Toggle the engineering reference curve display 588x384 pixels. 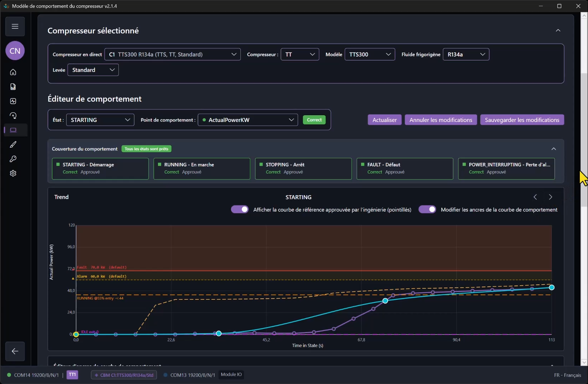240,209
